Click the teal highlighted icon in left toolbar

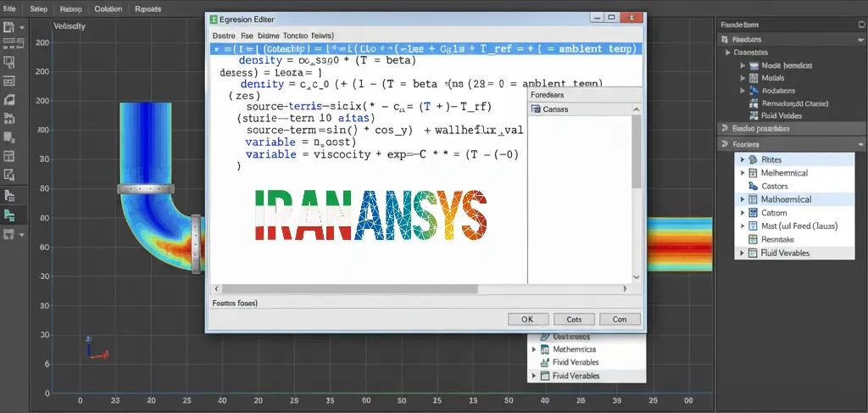click(x=8, y=215)
